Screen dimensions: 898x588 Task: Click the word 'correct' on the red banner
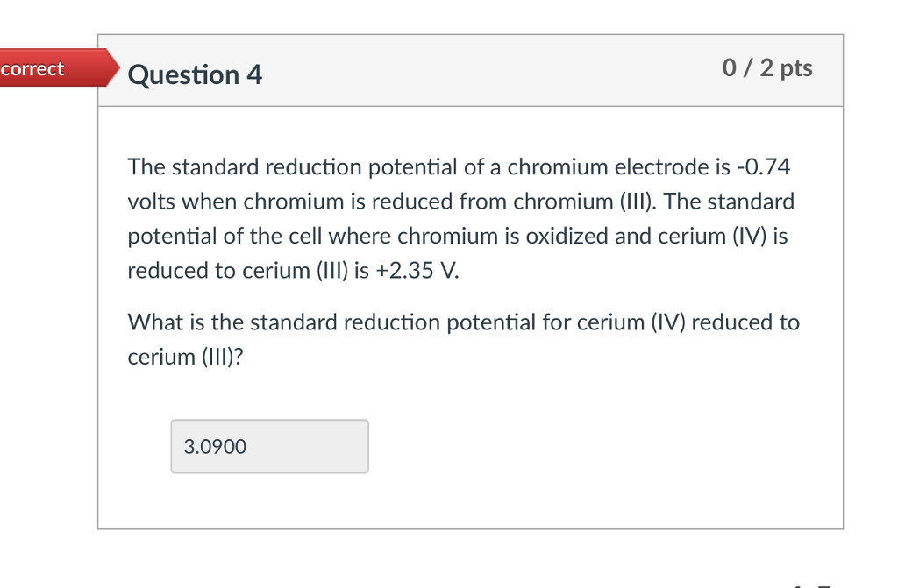pos(32,68)
